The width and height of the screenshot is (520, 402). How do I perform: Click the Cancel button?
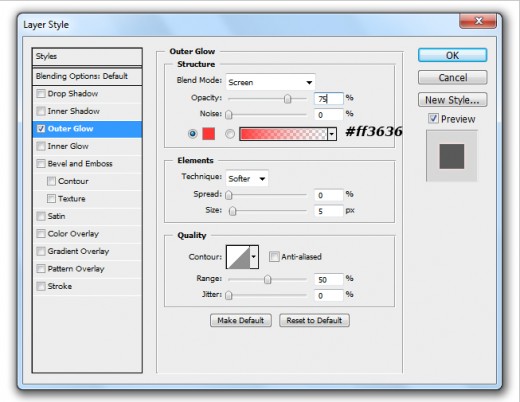point(452,77)
